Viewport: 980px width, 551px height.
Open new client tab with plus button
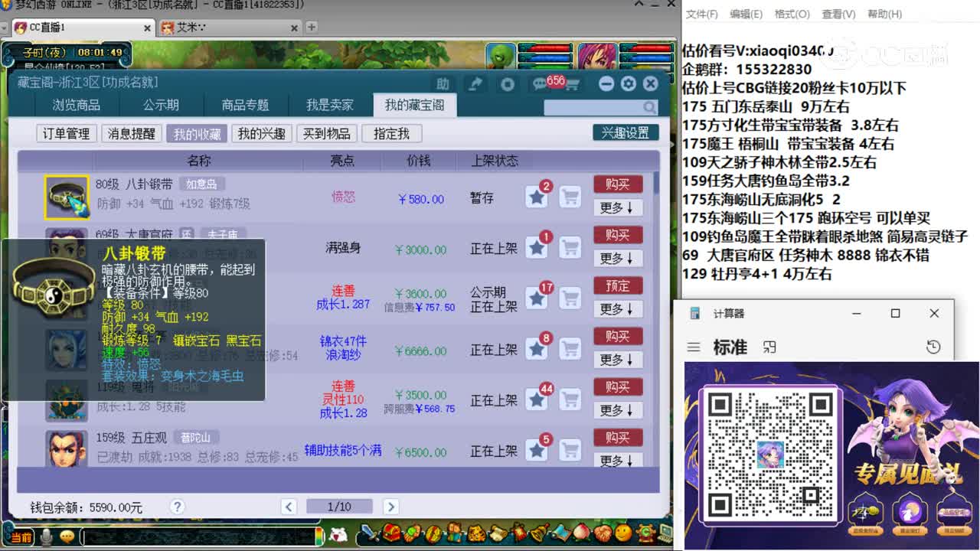tap(312, 28)
